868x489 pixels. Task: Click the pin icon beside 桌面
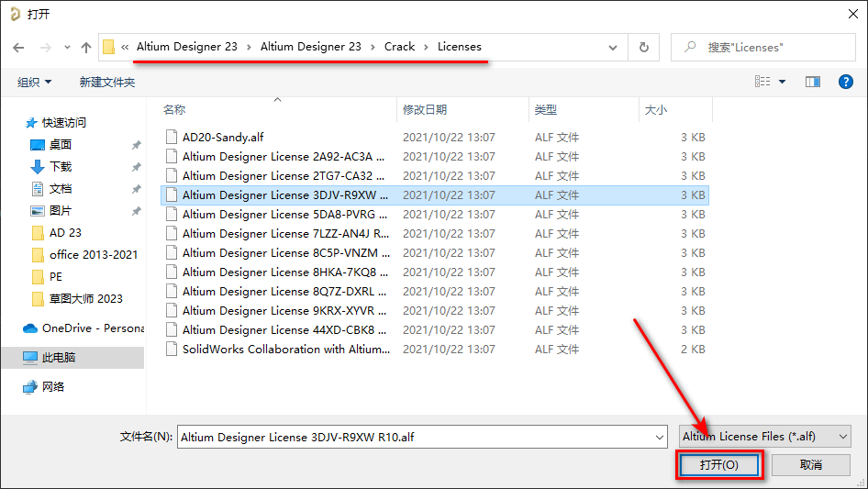136,145
